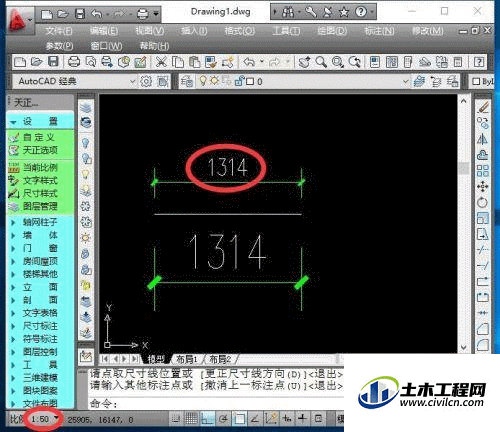This screenshot has height=432, width=500.
Task: Switch to the 布局1 layout tab
Action: point(187,359)
